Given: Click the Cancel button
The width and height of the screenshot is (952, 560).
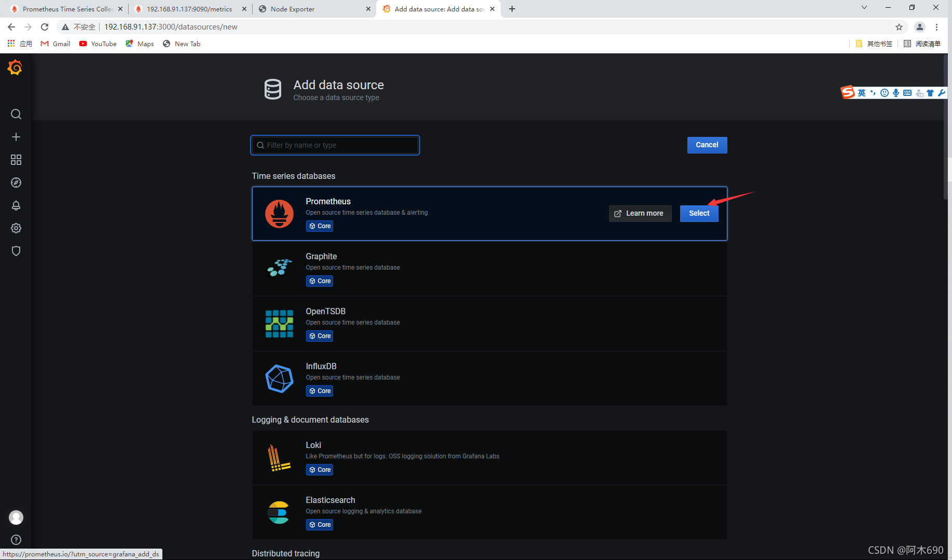Looking at the screenshot, I should click(707, 145).
